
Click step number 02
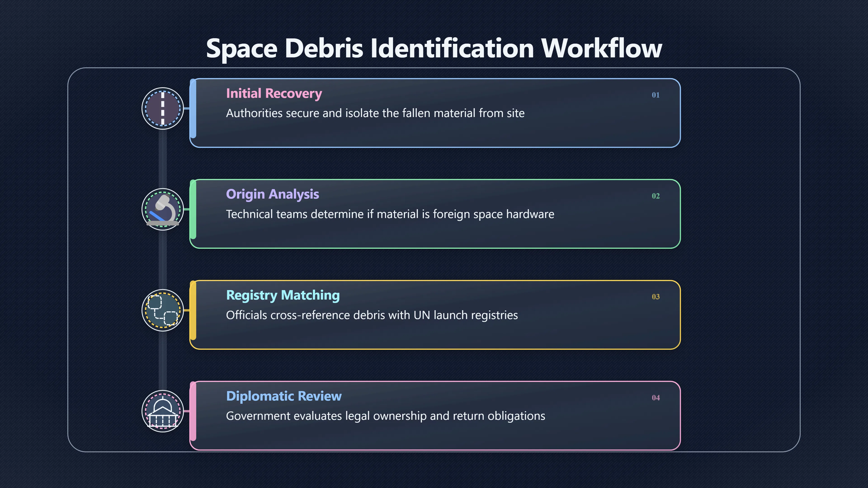point(655,196)
